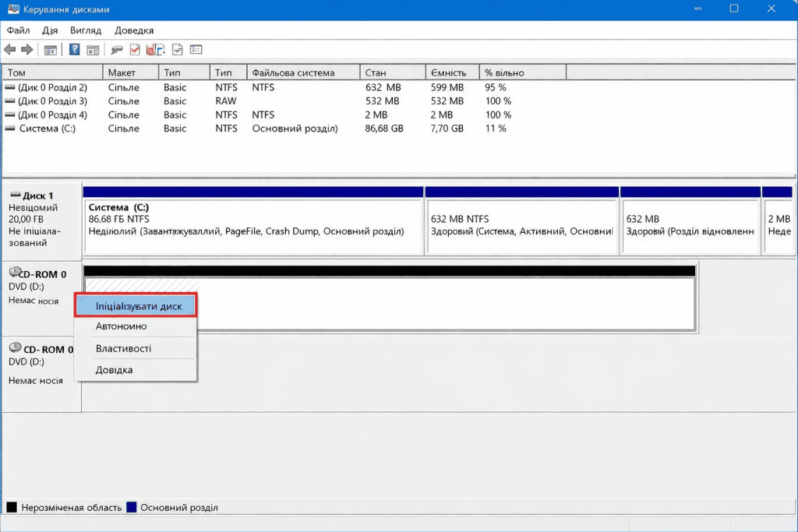Screen dimensions: 798x532
Task: Click the Система (C:) 86,68 ГБ partition block
Action: pos(252,226)
